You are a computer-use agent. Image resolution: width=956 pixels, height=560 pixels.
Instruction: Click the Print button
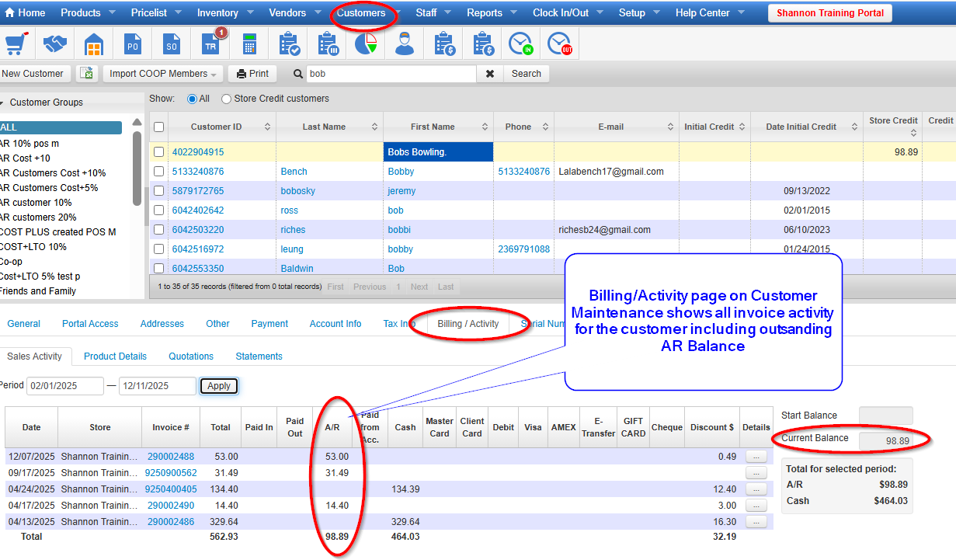[x=252, y=74]
